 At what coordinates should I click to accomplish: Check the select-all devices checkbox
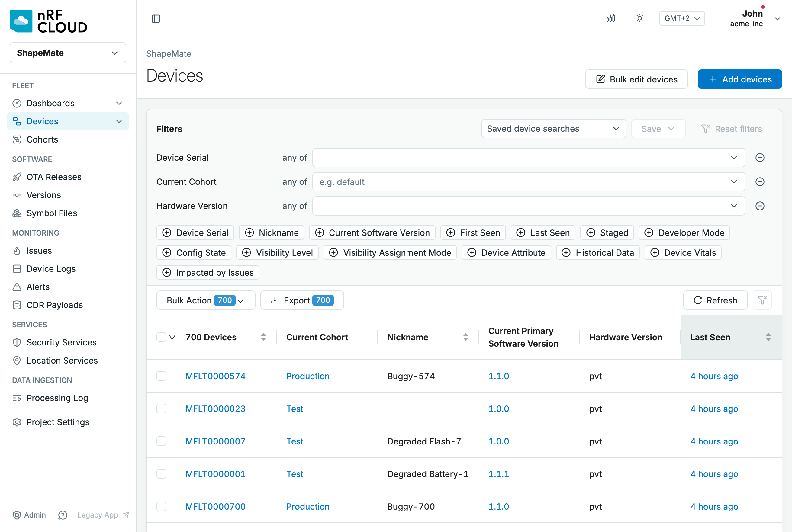coord(161,337)
